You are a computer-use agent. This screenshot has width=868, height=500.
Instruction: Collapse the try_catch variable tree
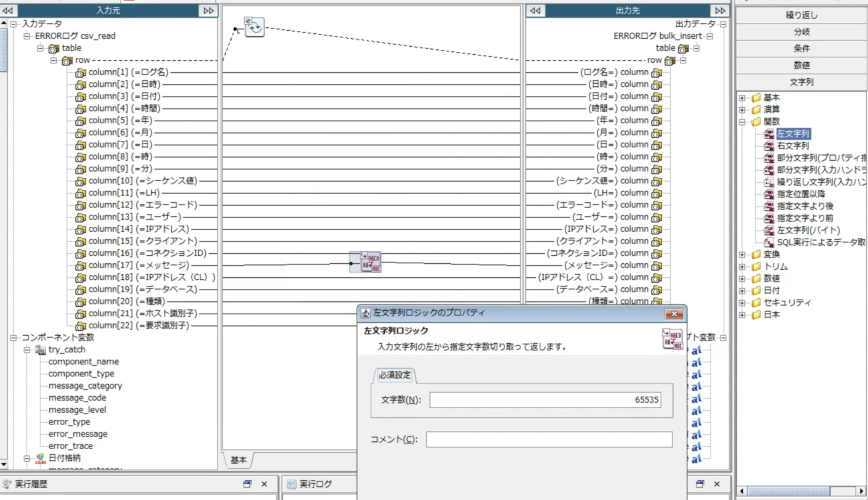click(x=27, y=350)
